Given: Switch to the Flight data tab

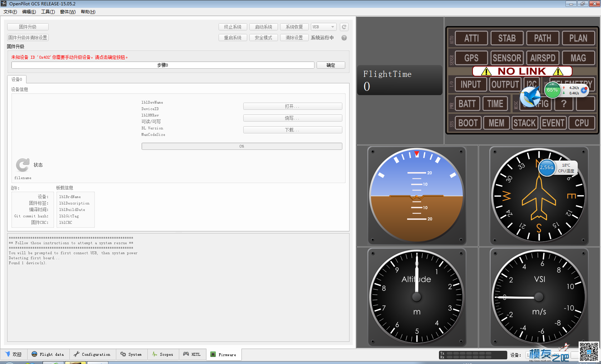Looking at the screenshot, I should tap(48, 354).
